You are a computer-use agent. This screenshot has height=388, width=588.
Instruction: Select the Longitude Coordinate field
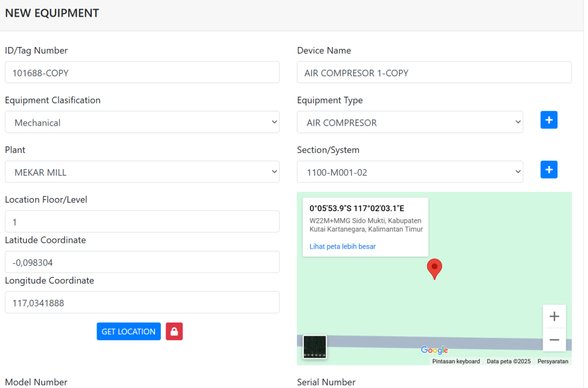[142, 302]
